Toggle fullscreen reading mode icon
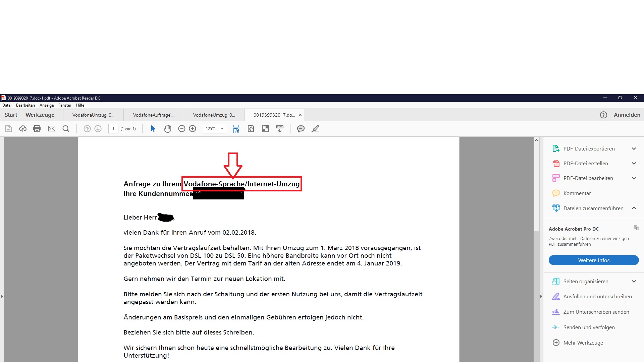 click(265, 129)
